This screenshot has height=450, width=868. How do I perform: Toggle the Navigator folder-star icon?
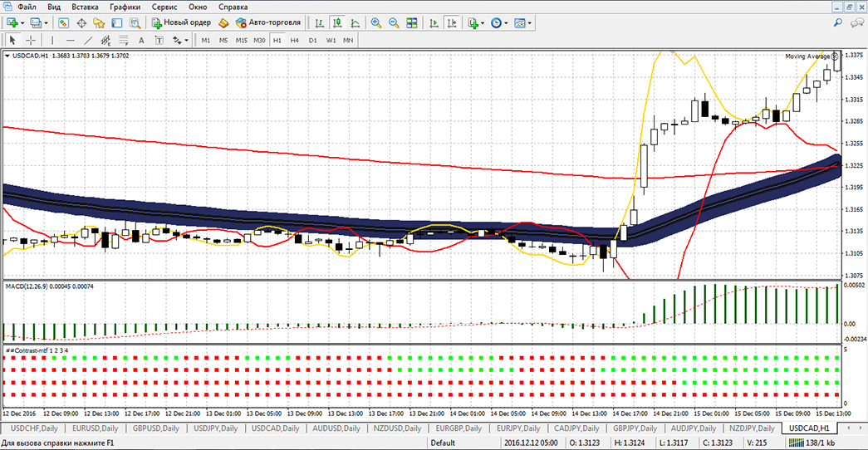[99, 22]
